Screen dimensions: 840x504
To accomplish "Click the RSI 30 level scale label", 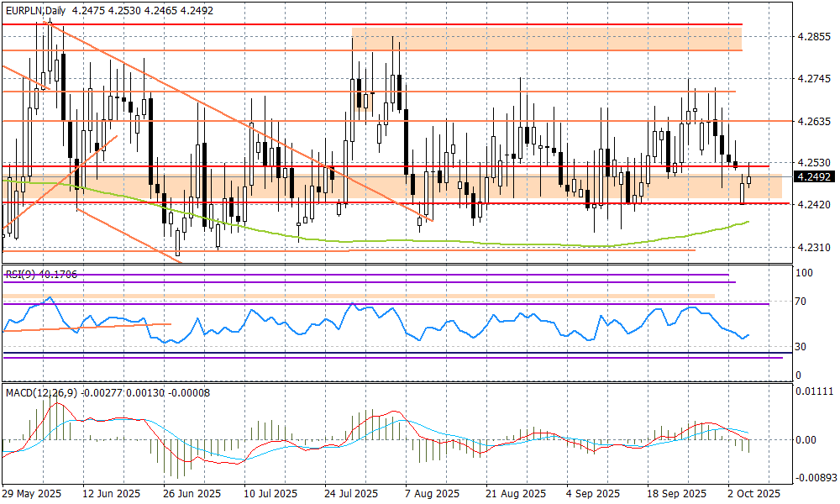I will (803, 346).
